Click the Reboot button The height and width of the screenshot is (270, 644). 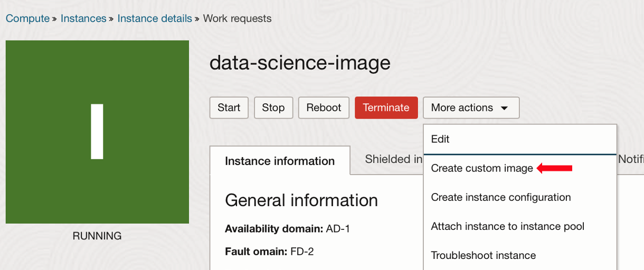[324, 108]
